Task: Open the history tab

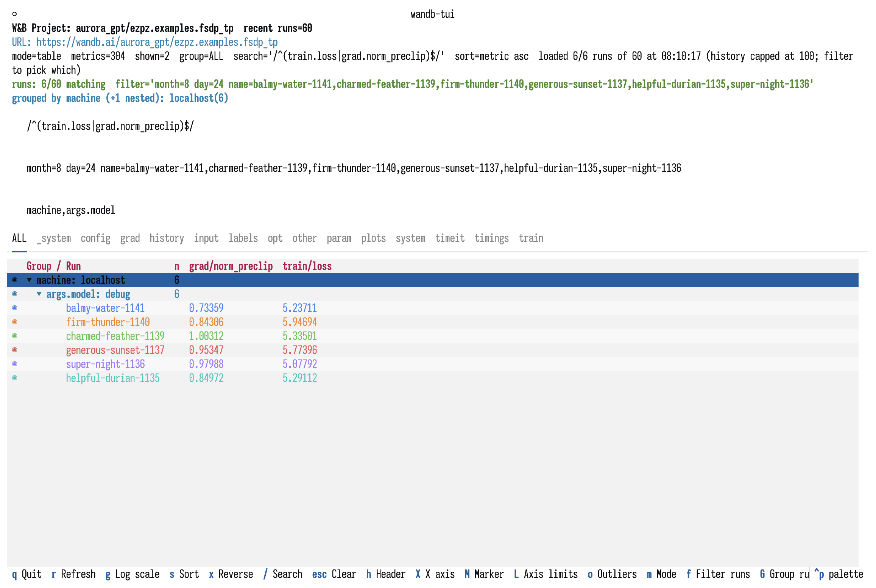Action: [x=167, y=238]
